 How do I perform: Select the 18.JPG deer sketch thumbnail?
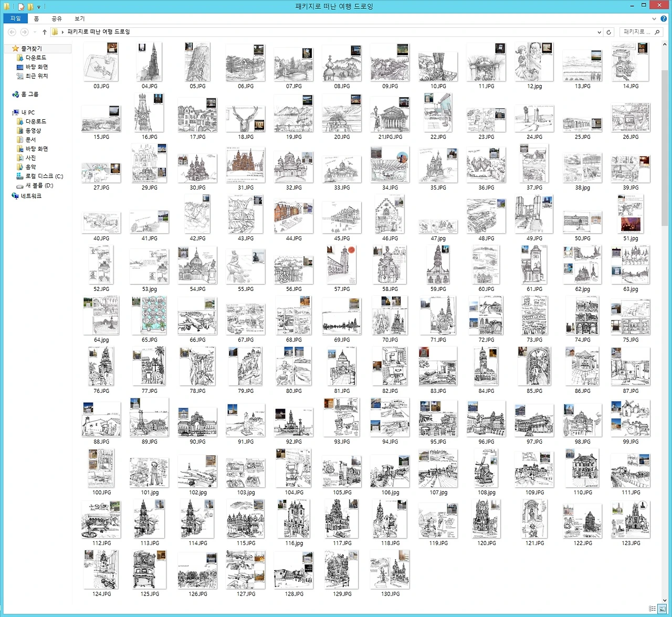246,119
